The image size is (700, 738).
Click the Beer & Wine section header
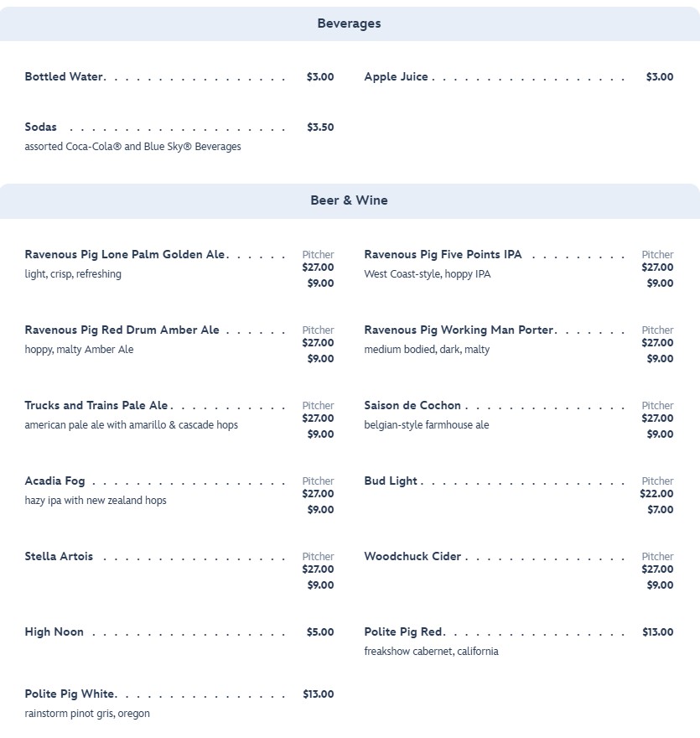(x=349, y=200)
